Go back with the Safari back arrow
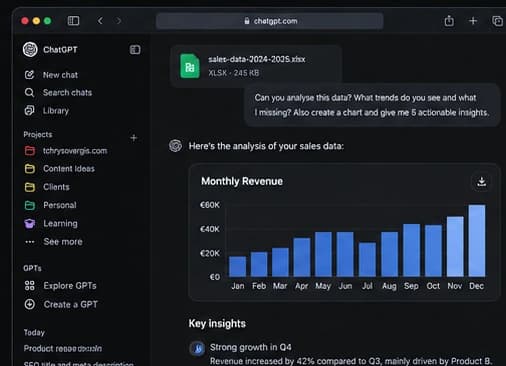506x366 pixels. [x=100, y=21]
